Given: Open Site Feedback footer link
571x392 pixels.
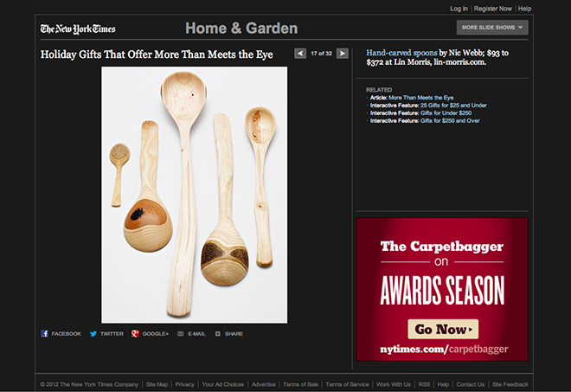Looking at the screenshot, I should [x=510, y=384].
